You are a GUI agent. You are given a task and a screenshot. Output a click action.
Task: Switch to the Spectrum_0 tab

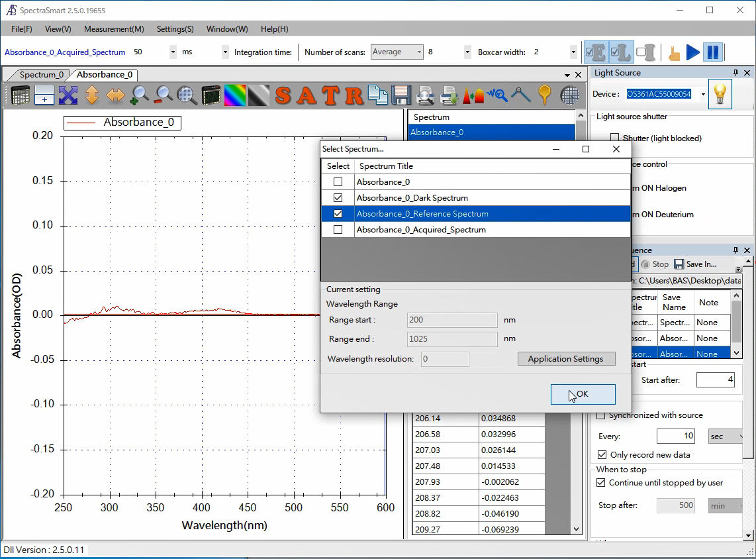click(x=42, y=75)
